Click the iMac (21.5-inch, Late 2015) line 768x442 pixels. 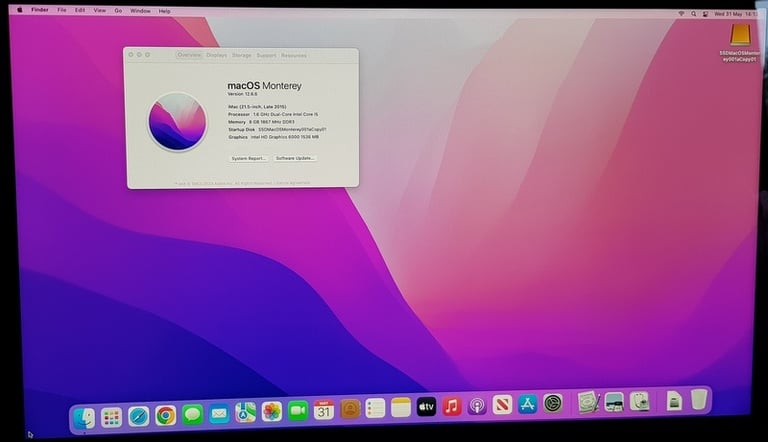pyautogui.click(x=257, y=106)
